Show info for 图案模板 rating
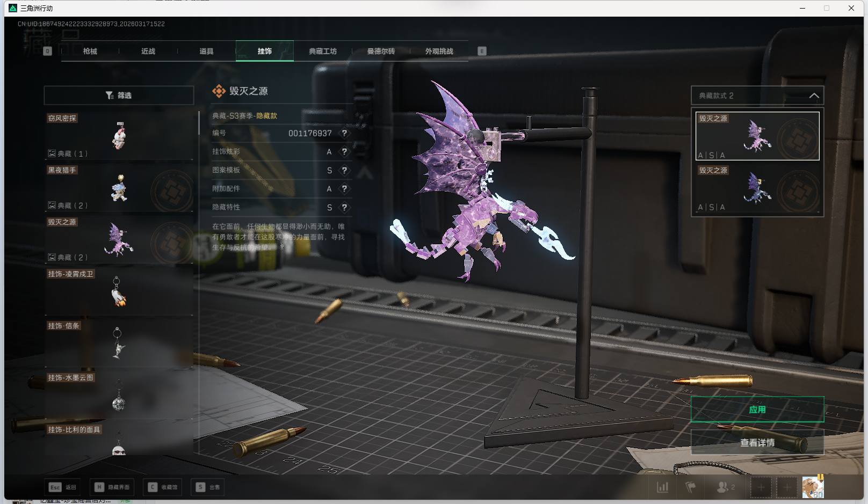Screen dimensions: 868x504 tap(344, 170)
